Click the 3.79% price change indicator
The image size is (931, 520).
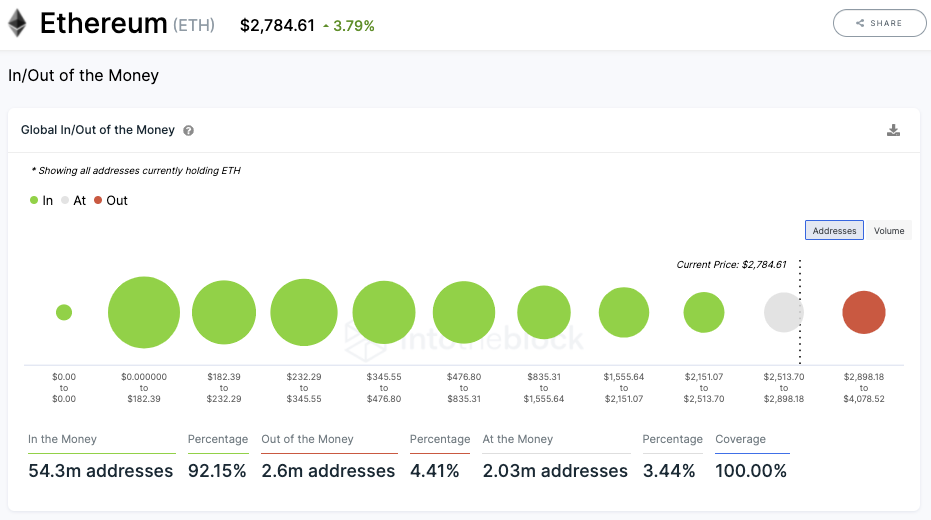pyautogui.click(x=349, y=26)
